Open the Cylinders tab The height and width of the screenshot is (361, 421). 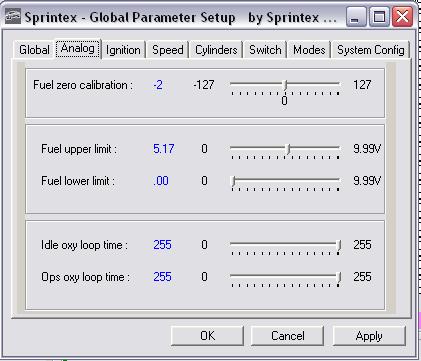(x=216, y=50)
